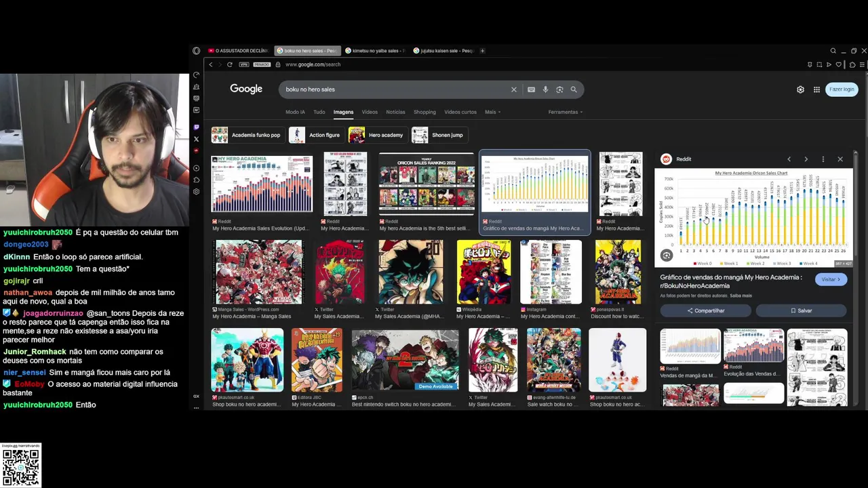Expand the 'Mais' dropdown
Screen dimensions: 868x488
click(492, 112)
